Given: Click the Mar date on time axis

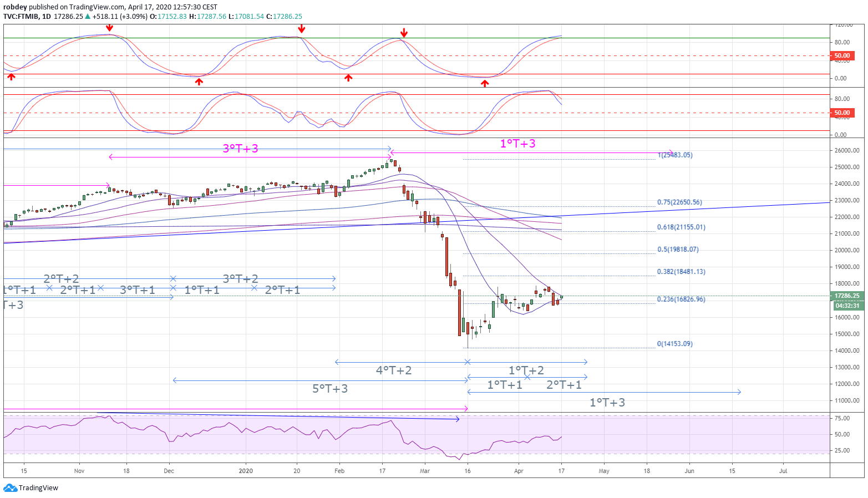Looking at the screenshot, I should click(x=425, y=471).
